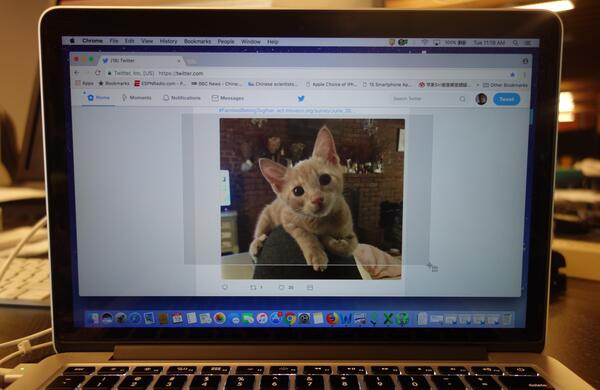Open iTunes from the Dock

(x=262, y=318)
